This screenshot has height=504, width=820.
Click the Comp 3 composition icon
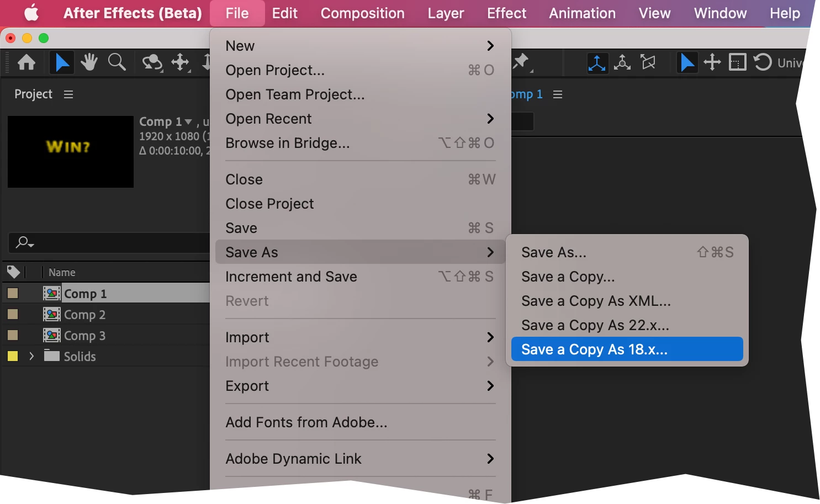pos(52,335)
